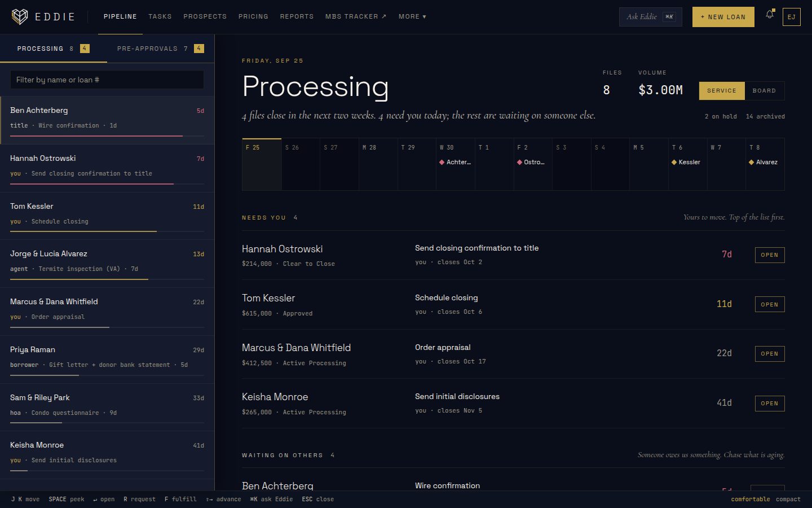812x508 pixels.
Task: Open Prospects in top navigation
Action: pyautogui.click(x=205, y=17)
